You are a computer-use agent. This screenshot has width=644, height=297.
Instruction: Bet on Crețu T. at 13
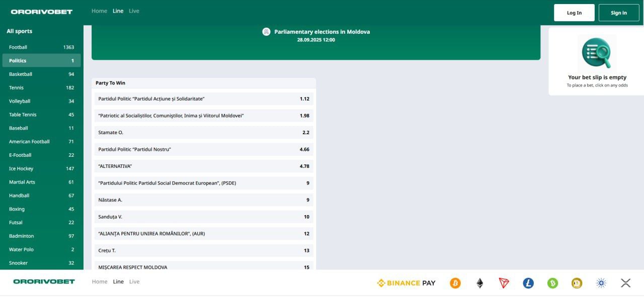pyautogui.click(x=204, y=250)
